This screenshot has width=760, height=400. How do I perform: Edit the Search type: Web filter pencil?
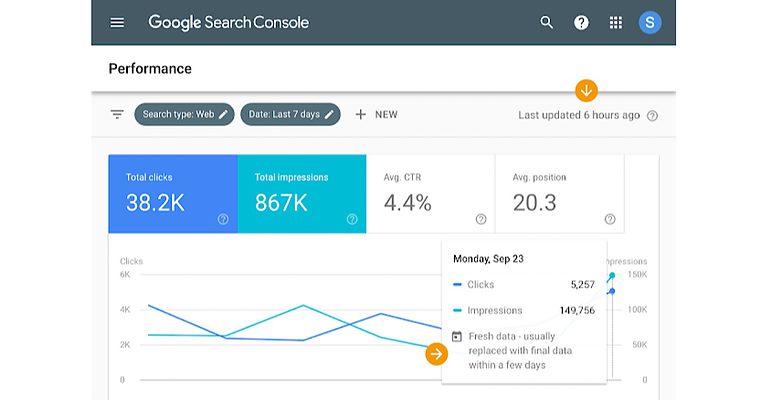(223, 114)
